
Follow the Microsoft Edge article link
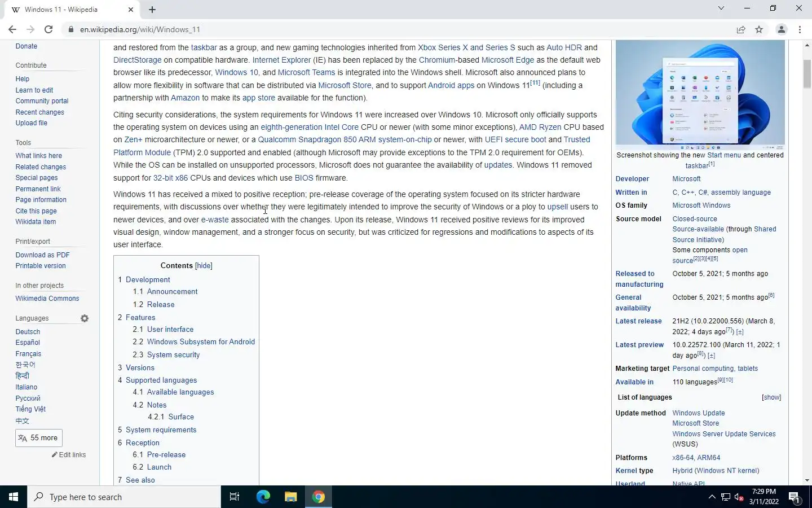point(507,60)
